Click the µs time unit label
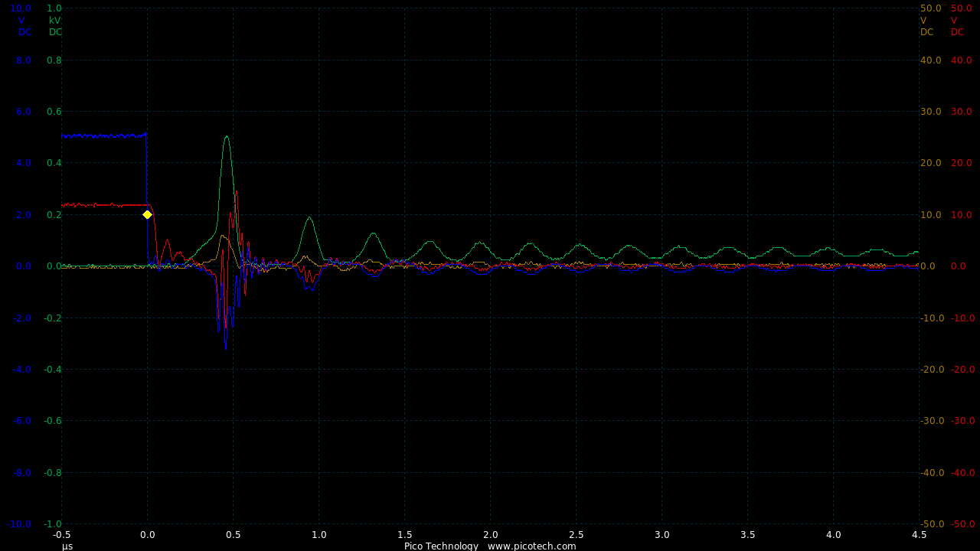This screenshot has height=551, width=980. pyautogui.click(x=67, y=546)
